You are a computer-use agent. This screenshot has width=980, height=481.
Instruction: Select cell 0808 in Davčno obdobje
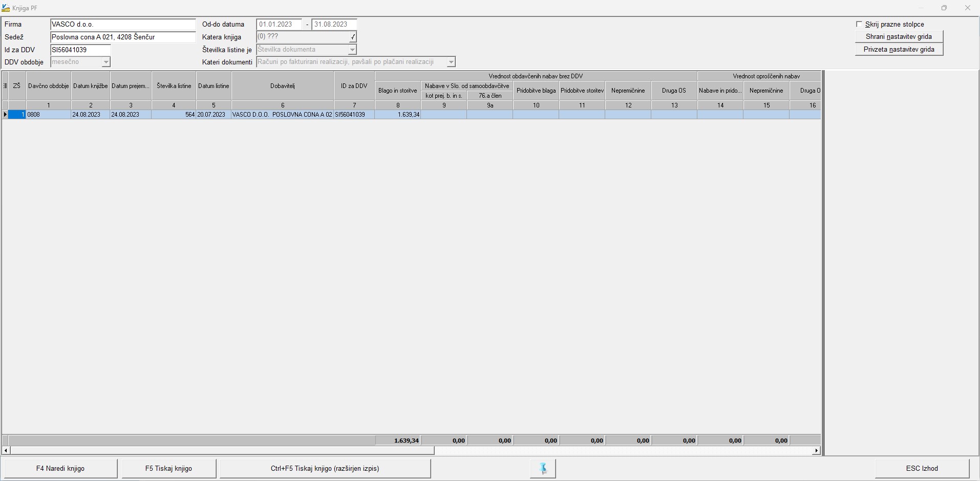(49, 115)
